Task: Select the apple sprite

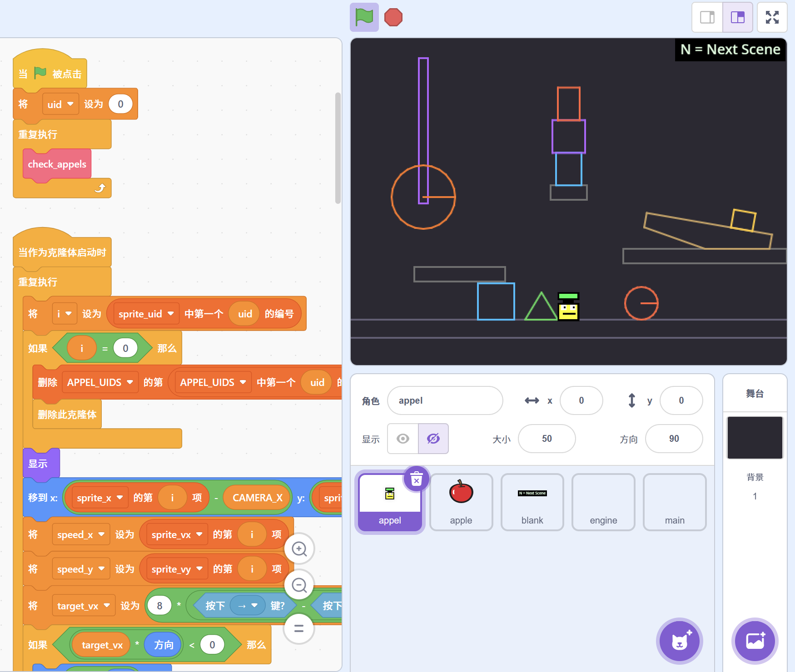Action: [461, 502]
